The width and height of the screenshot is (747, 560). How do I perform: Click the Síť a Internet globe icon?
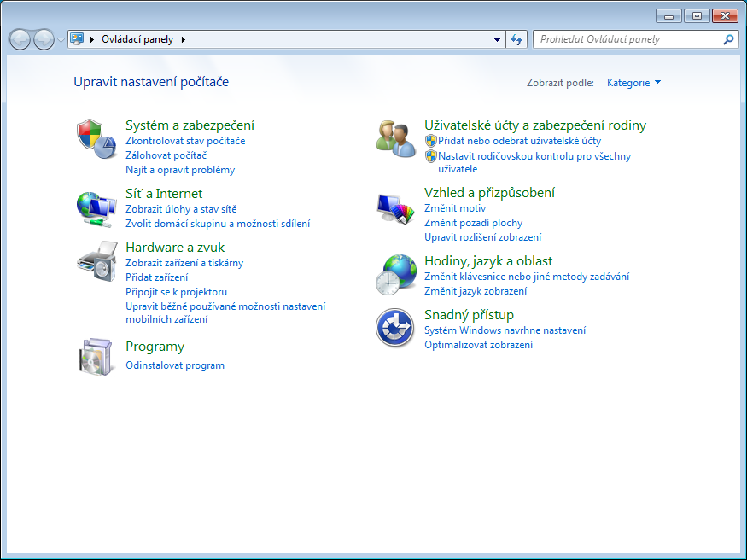click(x=96, y=209)
